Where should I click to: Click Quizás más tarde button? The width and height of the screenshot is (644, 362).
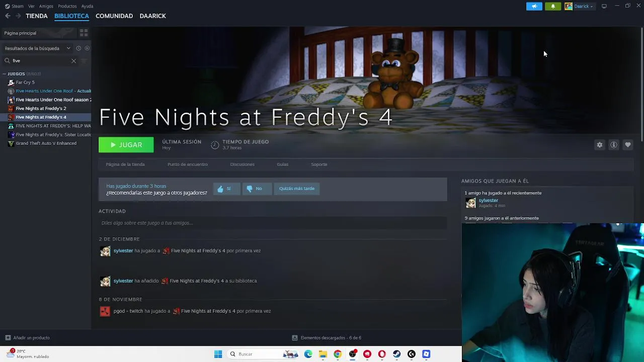(297, 189)
